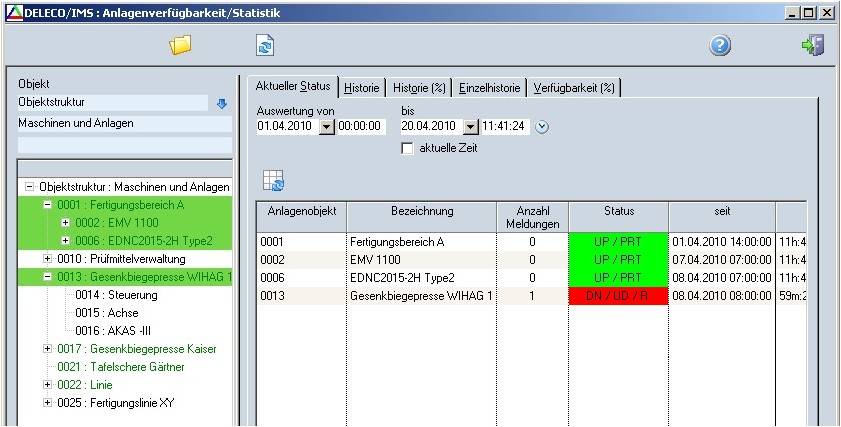Viewport: 841px width, 427px height.
Task: Click the red DN / UD / R status cell
Action: (618, 296)
